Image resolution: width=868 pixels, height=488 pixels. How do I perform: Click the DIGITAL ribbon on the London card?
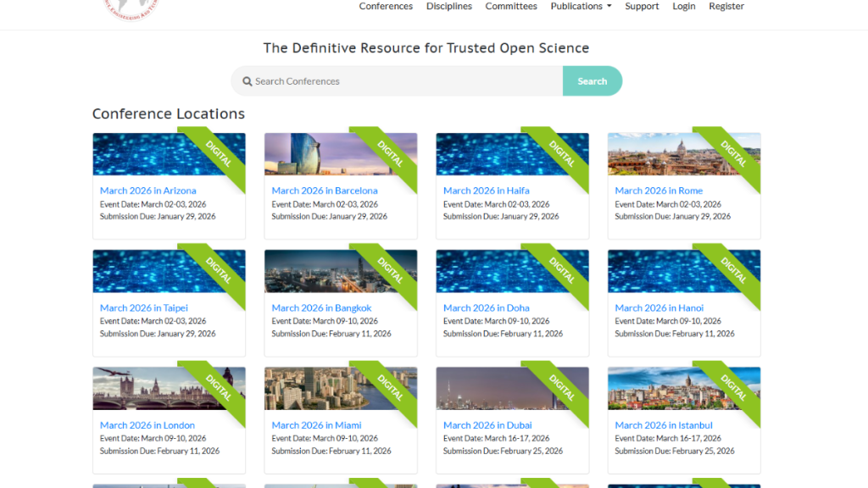(220, 388)
